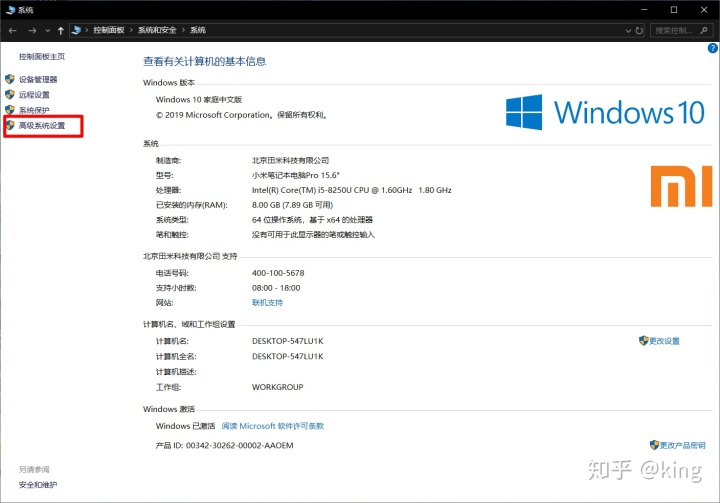The width and height of the screenshot is (720, 503).
Task: Click the breadcrumb chevron after 控制面板
Action: (x=131, y=30)
